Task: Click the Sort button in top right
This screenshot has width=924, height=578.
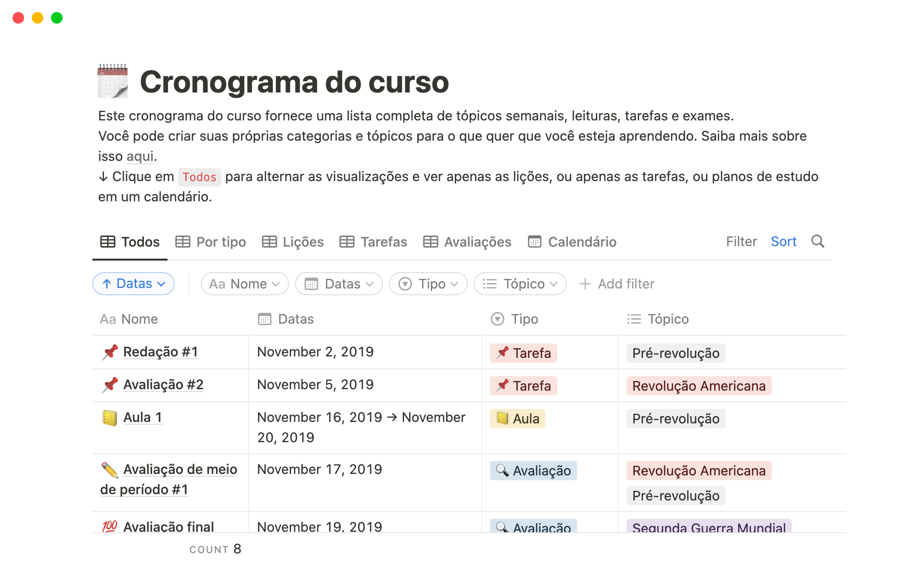Action: [x=784, y=241]
